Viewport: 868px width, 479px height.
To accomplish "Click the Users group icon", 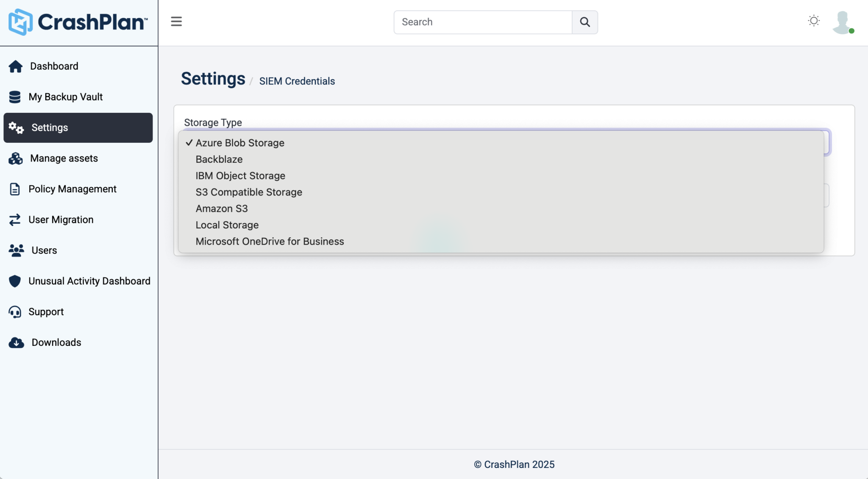I will coord(16,251).
